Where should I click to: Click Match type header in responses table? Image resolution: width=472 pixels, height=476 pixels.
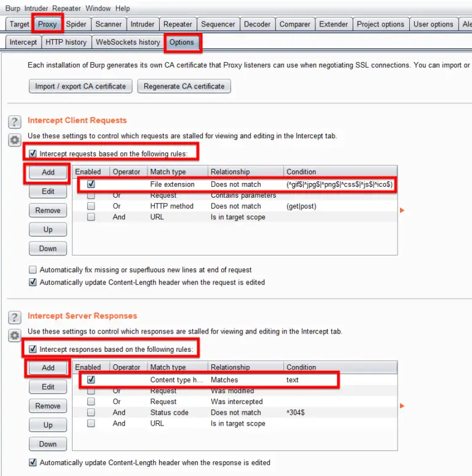point(178,367)
